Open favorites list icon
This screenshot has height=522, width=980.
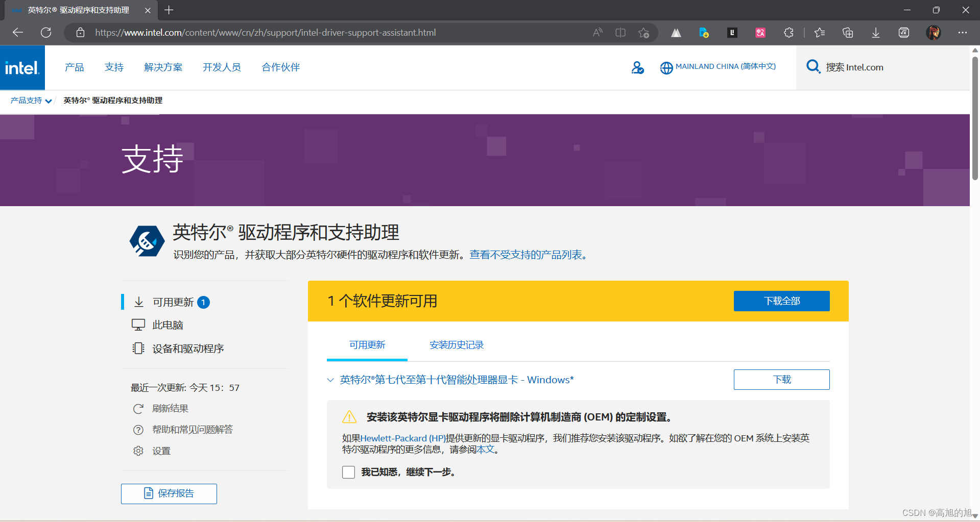click(x=820, y=33)
